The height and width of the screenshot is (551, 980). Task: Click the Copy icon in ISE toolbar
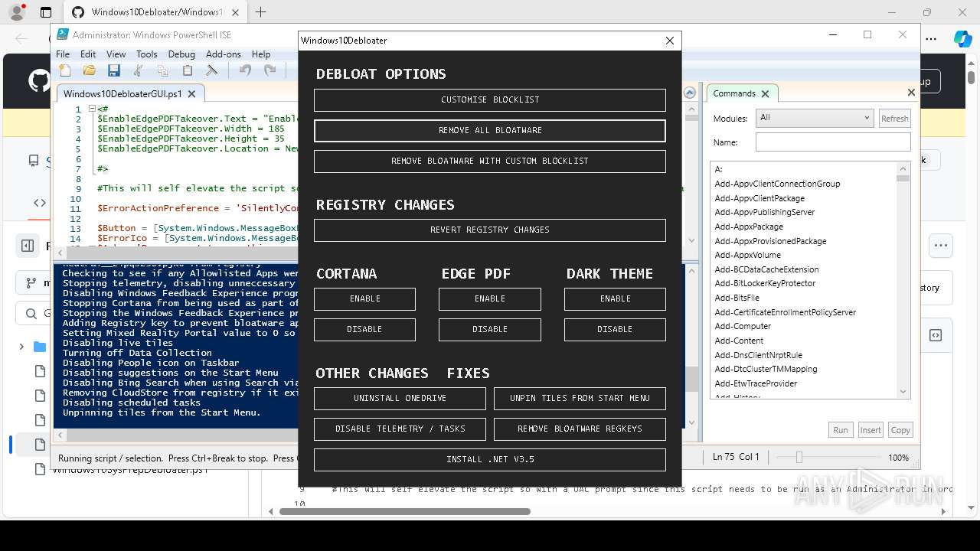point(162,70)
